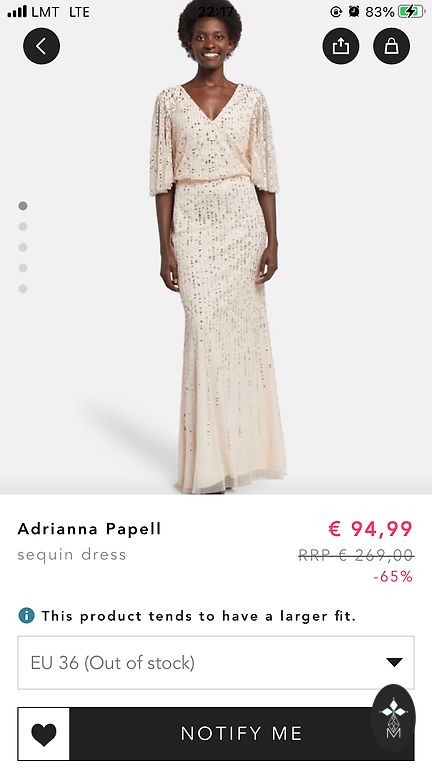Add dress to wishlist with heart icon
Viewport: 432px width, 768px height.
pyautogui.click(x=44, y=734)
